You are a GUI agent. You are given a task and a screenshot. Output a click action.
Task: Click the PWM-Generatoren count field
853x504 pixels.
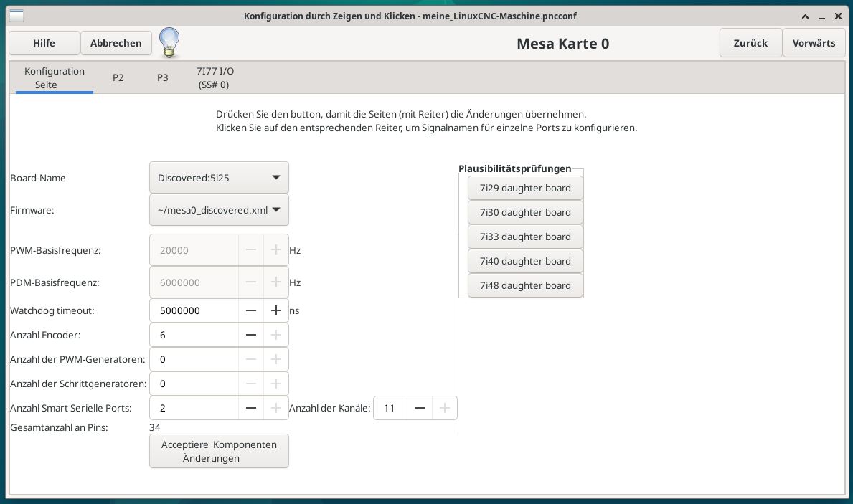tap(194, 359)
